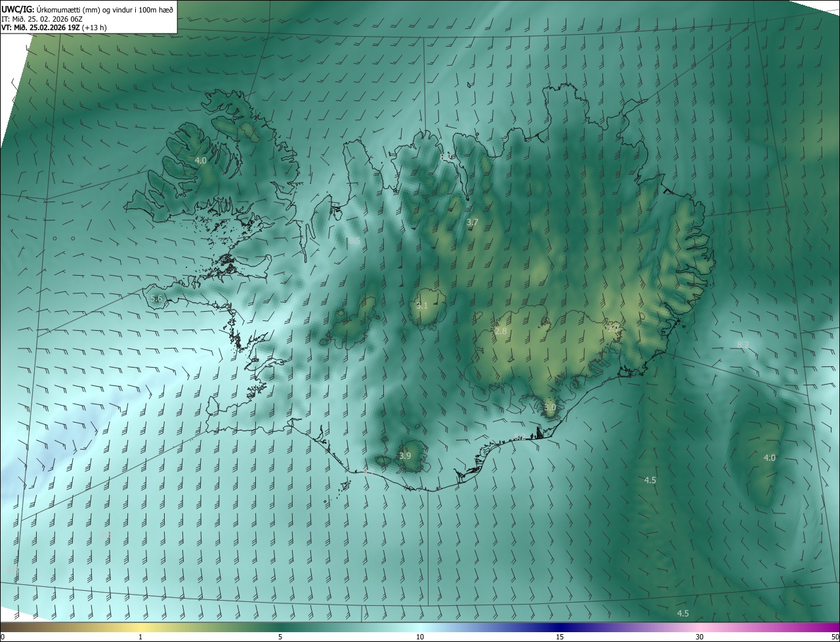Click the 1 tick on the color scale
The height and width of the screenshot is (642, 840).
coord(140,637)
